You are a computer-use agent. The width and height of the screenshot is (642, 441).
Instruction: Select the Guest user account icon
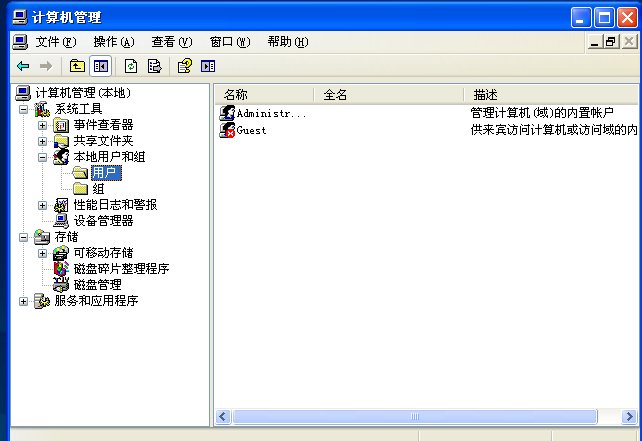pos(227,130)
